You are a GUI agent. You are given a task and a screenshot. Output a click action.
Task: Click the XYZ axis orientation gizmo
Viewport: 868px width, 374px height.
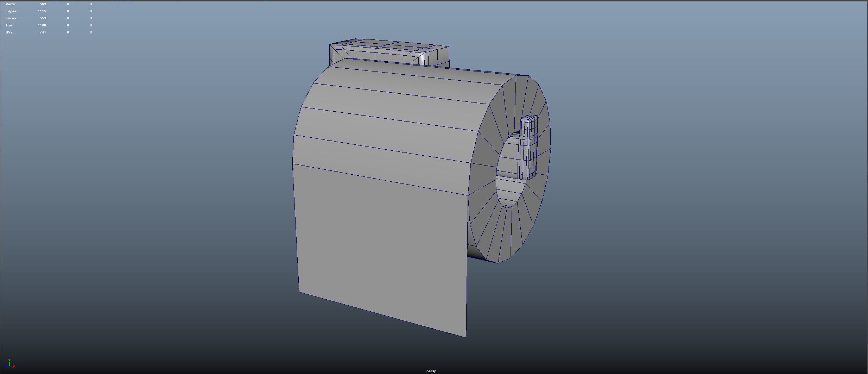click(x=10, y=364)
